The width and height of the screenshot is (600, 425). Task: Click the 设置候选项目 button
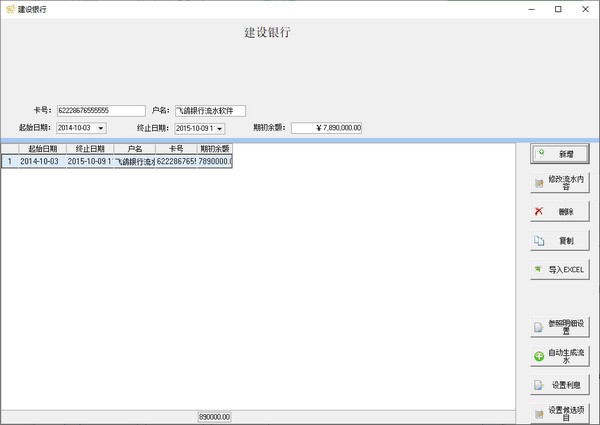[x=559, y=414]
